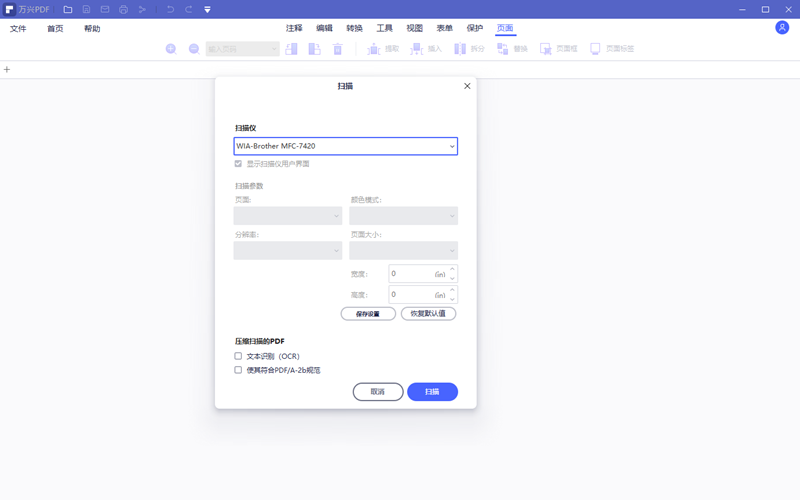Switch to the 转换 tab

[354, 28]
